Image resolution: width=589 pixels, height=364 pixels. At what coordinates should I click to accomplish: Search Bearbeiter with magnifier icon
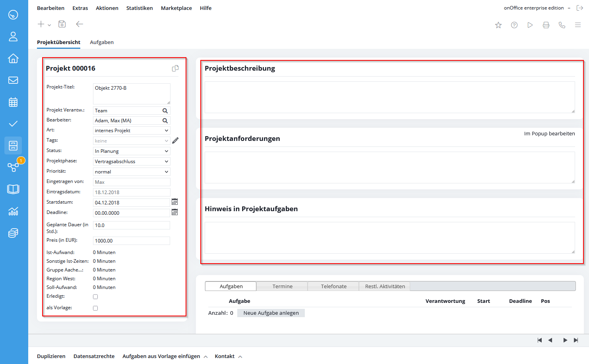click(165, 121)
